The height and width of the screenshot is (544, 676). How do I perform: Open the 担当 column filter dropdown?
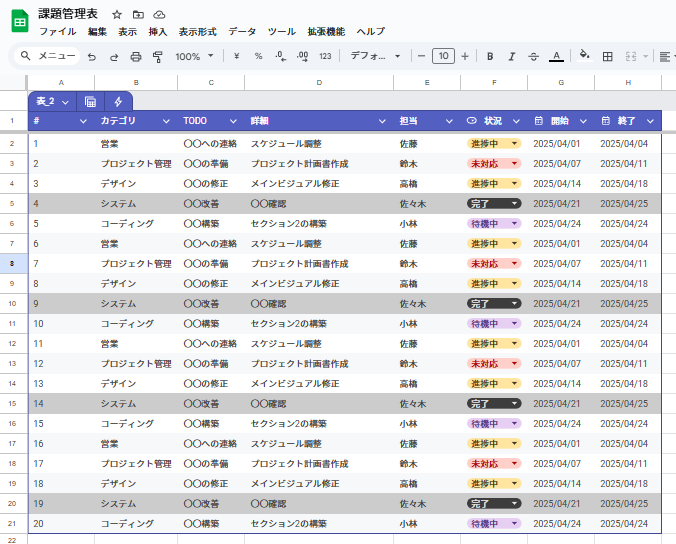(x=449, y=122)
